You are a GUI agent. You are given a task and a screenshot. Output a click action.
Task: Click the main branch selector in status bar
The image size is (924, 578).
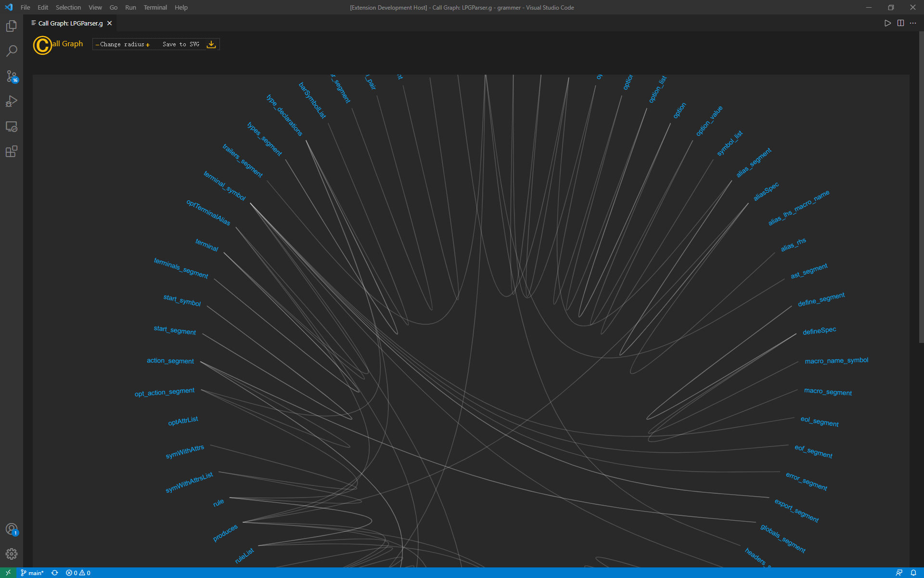[x=32, y=573]
